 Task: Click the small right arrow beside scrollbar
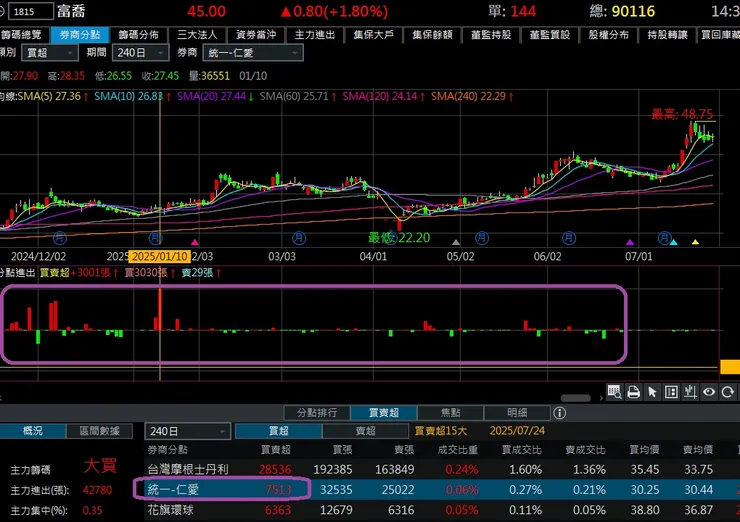[601, 398]
